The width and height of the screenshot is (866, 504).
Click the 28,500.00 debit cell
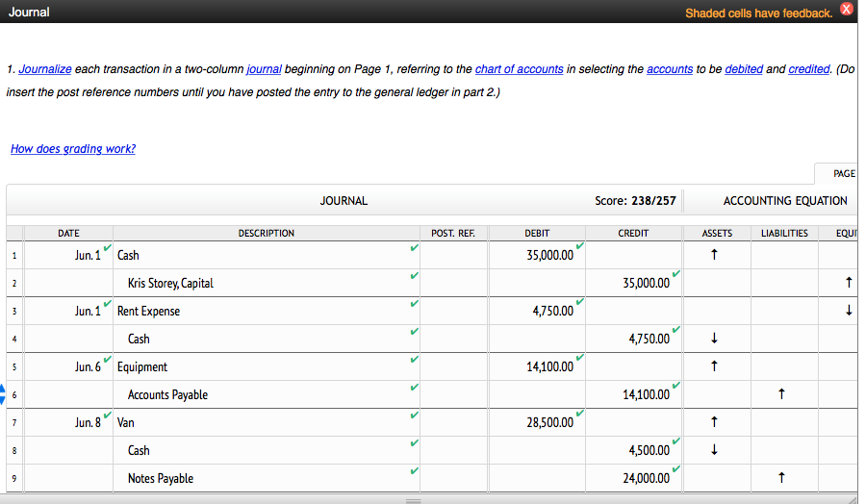[537, 422]
